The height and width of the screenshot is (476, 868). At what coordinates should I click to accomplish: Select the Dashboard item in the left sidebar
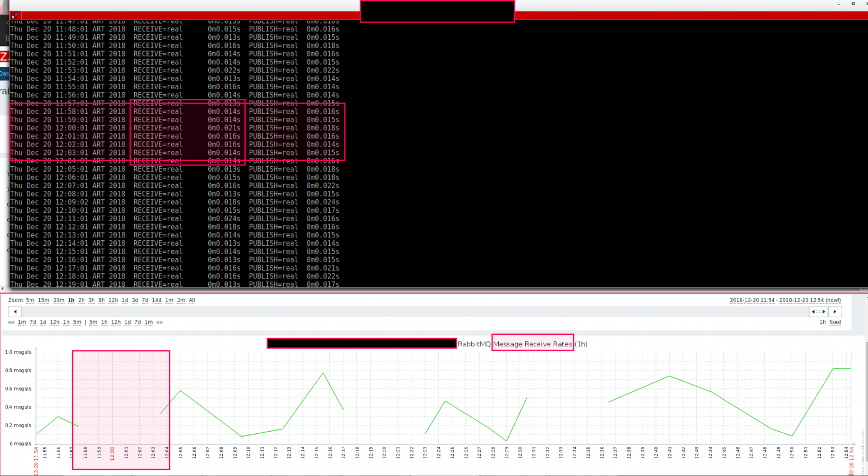tap(4, 73)
